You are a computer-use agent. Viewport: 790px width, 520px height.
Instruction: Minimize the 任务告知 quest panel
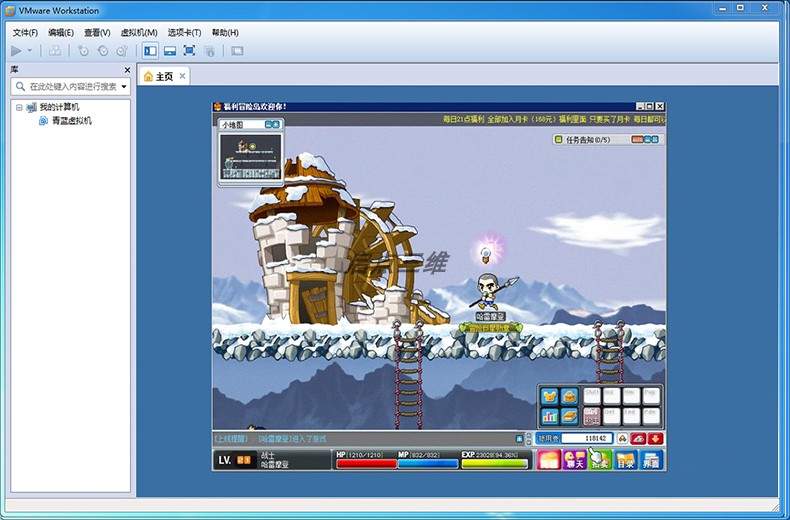647,139
